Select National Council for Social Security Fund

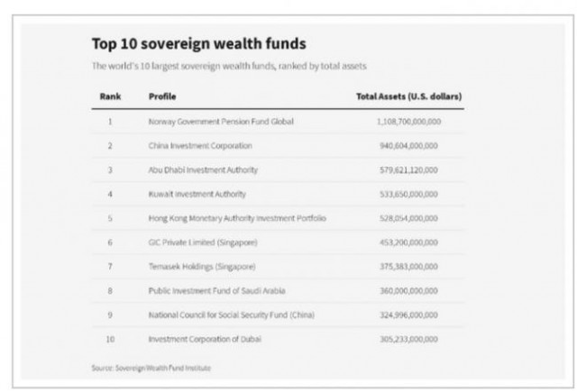232,315
